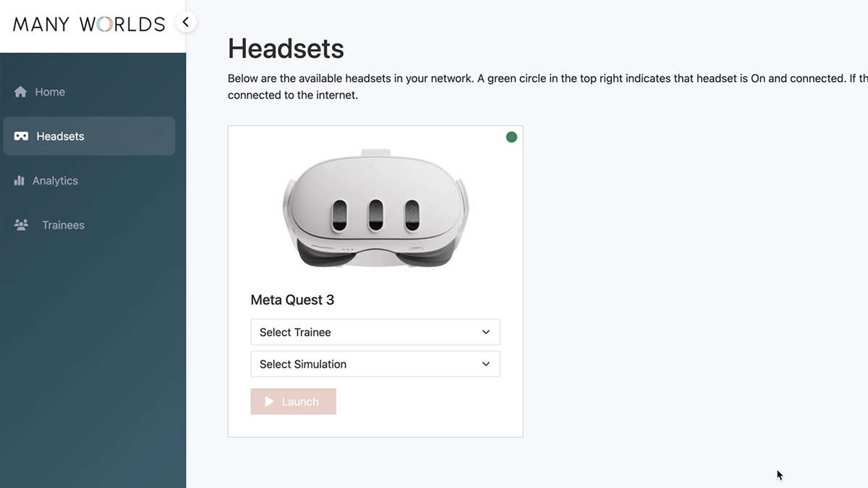Collapse the sidebar with the chevron button
Viewport: 868px width, 488px height.
(x=186, y=22)
